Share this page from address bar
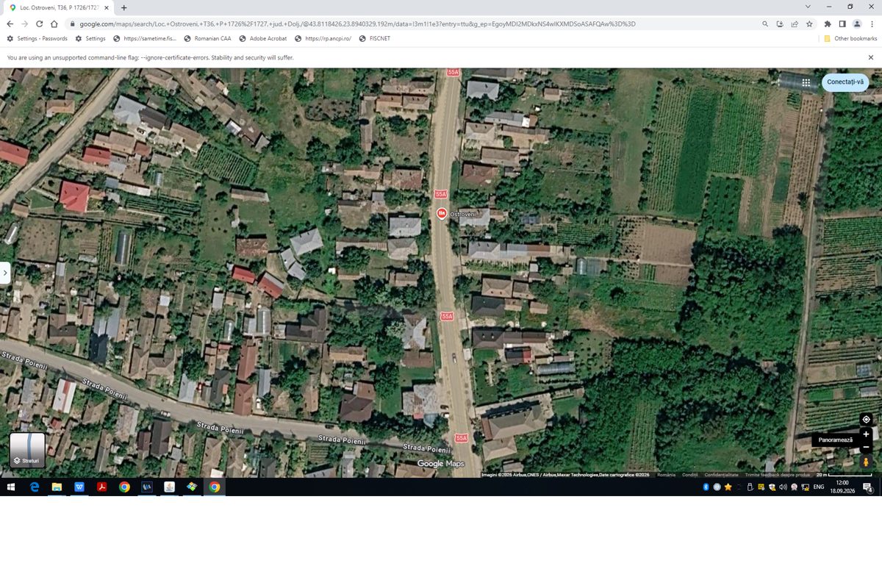 795,24
